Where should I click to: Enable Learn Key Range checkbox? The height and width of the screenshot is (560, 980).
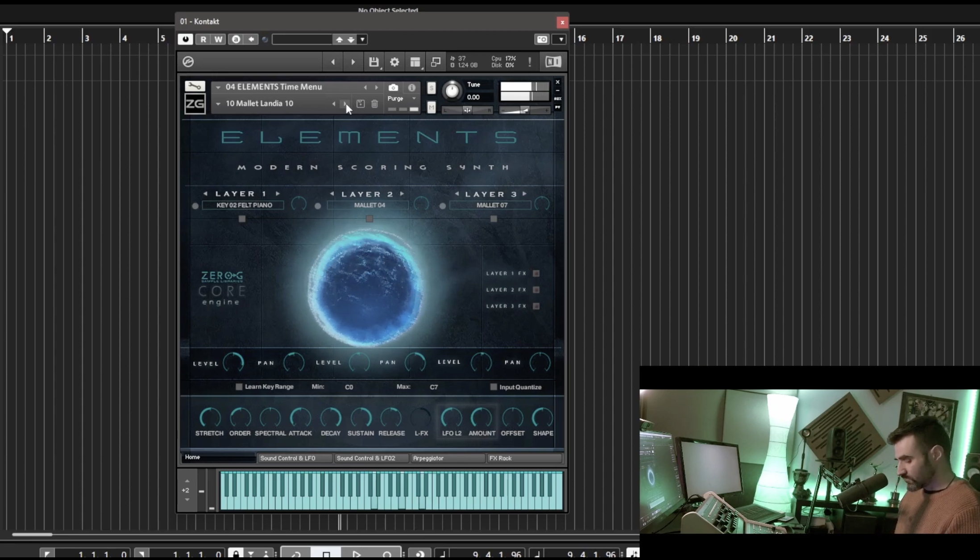point(239,387)
